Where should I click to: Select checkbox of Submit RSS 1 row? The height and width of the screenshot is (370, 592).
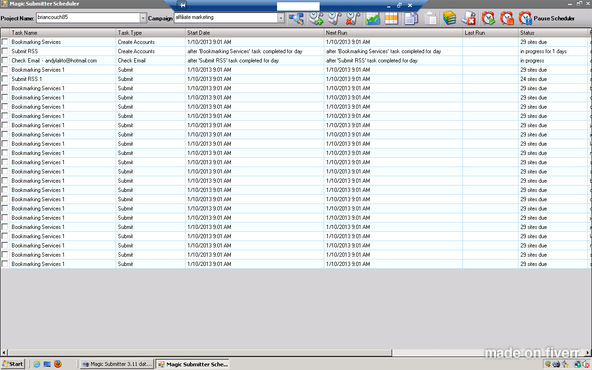(x=5, y=79)
